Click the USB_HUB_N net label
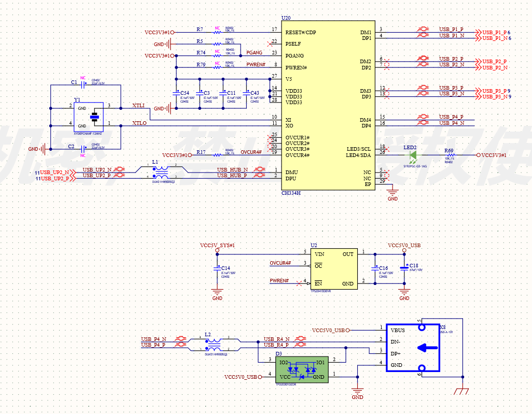The width and height of the screenshot is (532, 414). 232,170
